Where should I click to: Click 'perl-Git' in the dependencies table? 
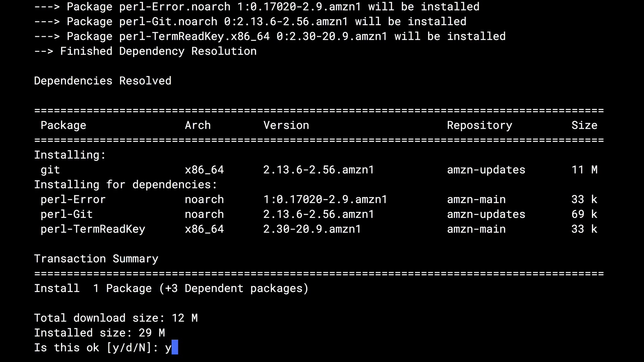(x=66, y=214)
